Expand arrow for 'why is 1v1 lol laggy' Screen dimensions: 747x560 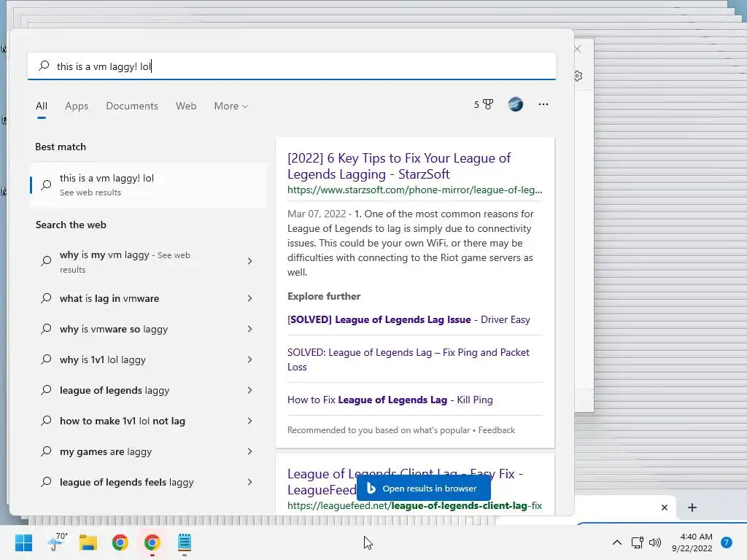249,359
